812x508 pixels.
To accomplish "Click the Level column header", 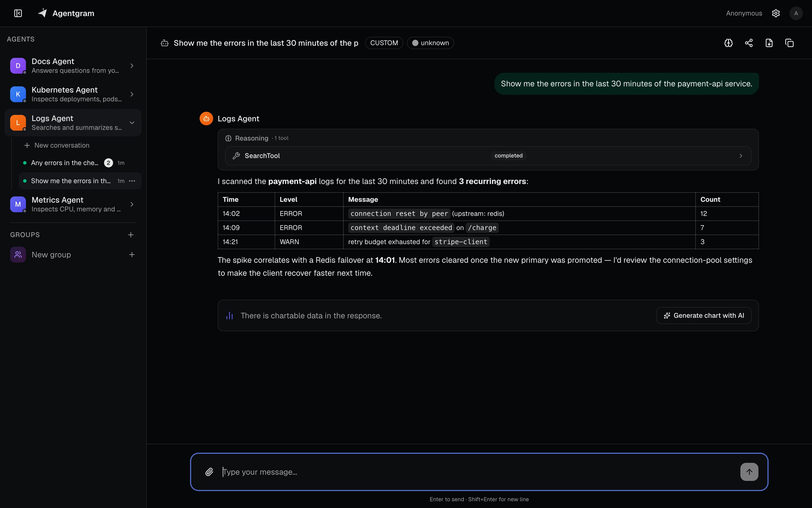I will [309, 200].
